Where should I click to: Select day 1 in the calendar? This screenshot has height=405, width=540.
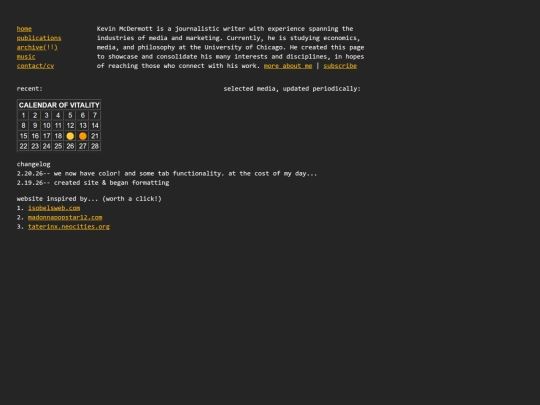click(23, 115)
